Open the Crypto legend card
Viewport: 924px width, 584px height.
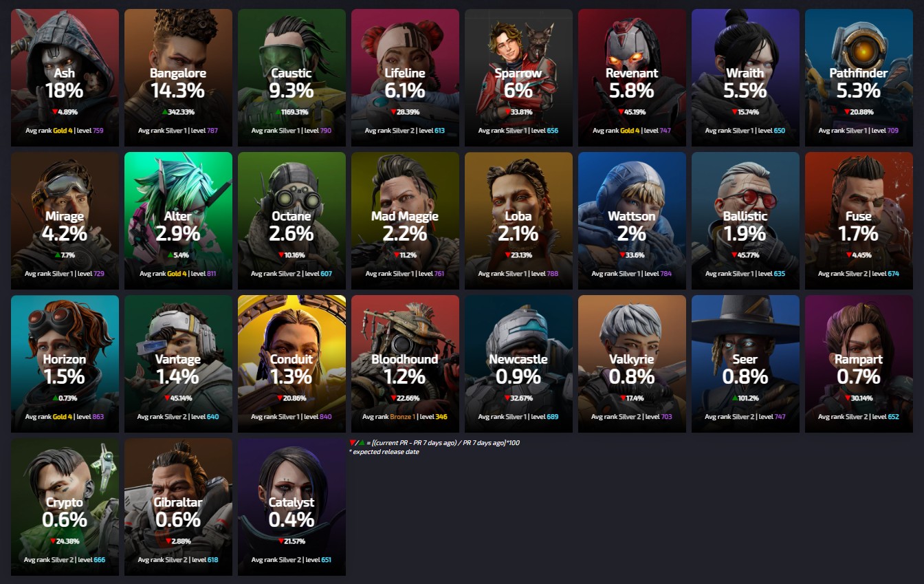pyautogui.click(x=65, y=507)
